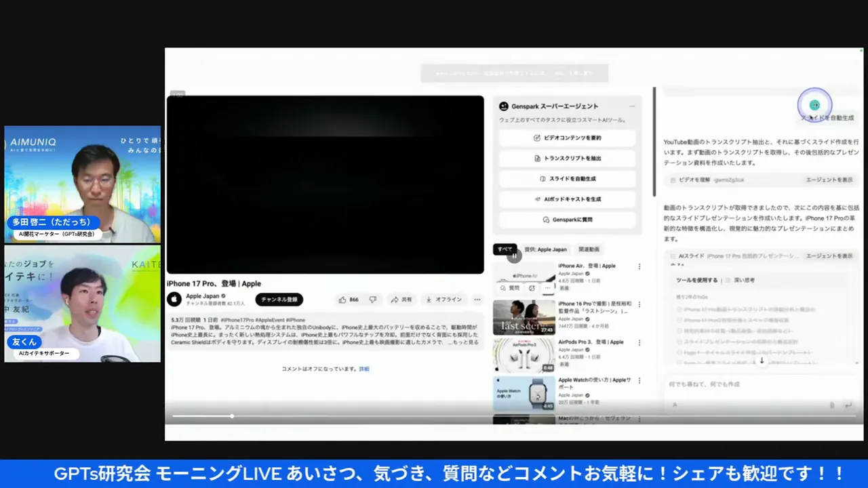Click the チャンネル登録 subscribe button
Viewport: 868px width, 488px height.
279,300
